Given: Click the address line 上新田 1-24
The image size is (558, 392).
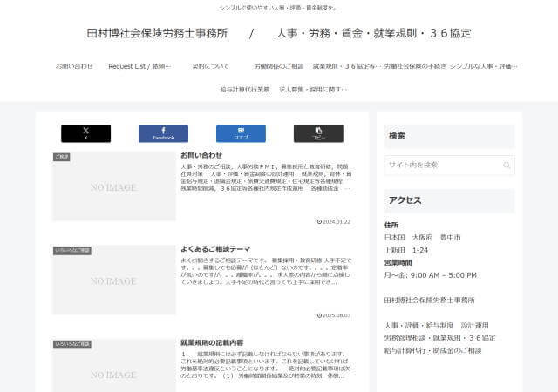Looking at the screenshot, I should click(x=406, y=250).
